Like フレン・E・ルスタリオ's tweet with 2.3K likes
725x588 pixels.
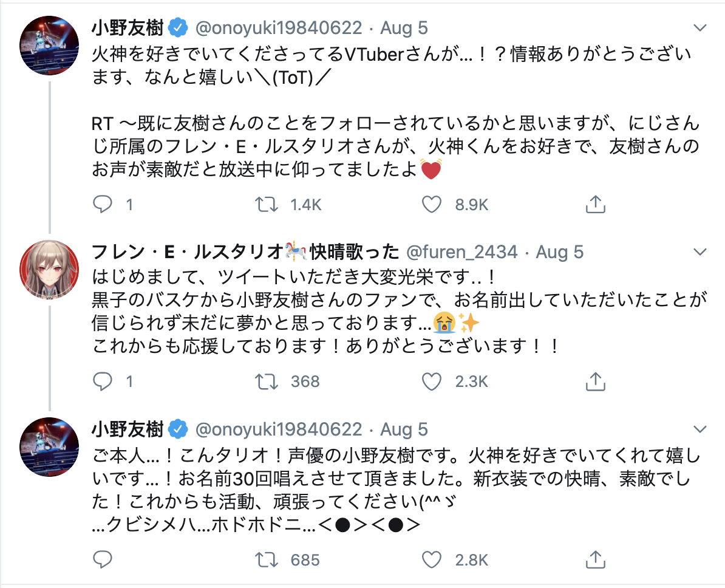(431, 381)
